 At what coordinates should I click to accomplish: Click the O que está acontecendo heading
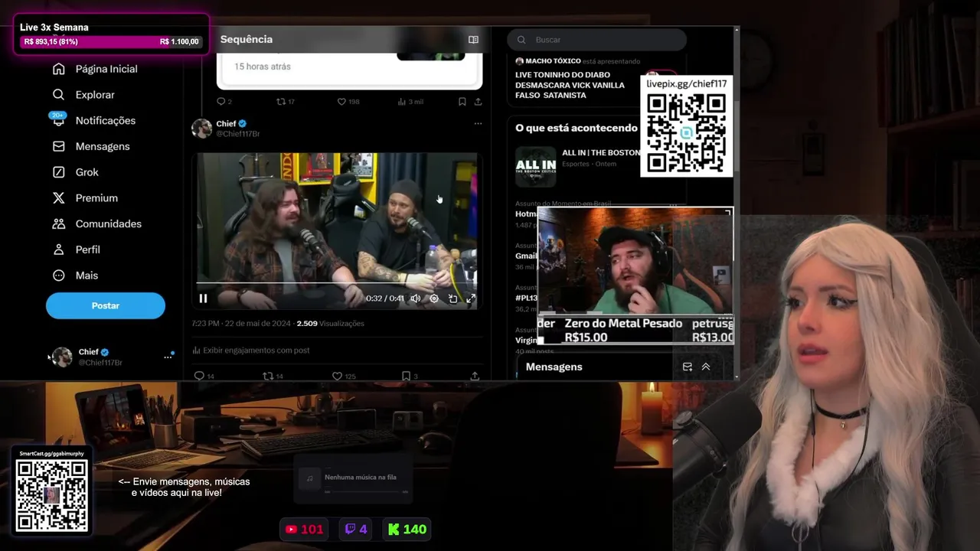pyautogui.click(x=577, y=128)
